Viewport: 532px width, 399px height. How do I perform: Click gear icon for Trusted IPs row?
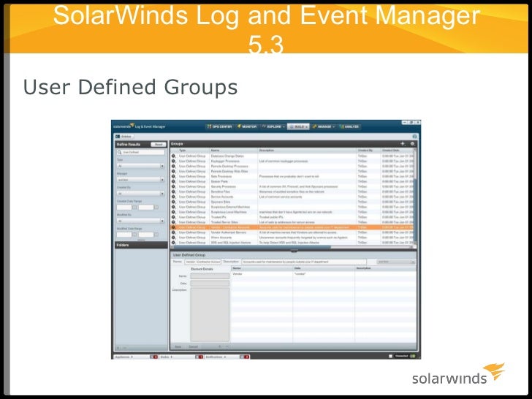pos(173,217)
